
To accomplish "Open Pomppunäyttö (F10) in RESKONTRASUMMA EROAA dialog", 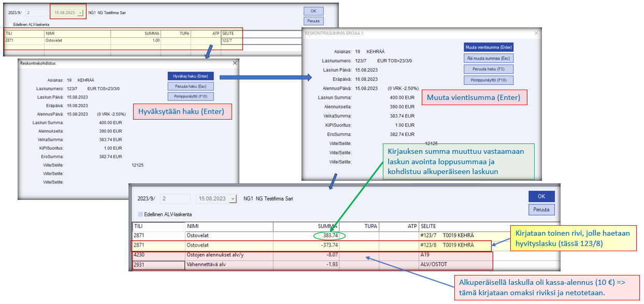I will (x=488, y=80).
